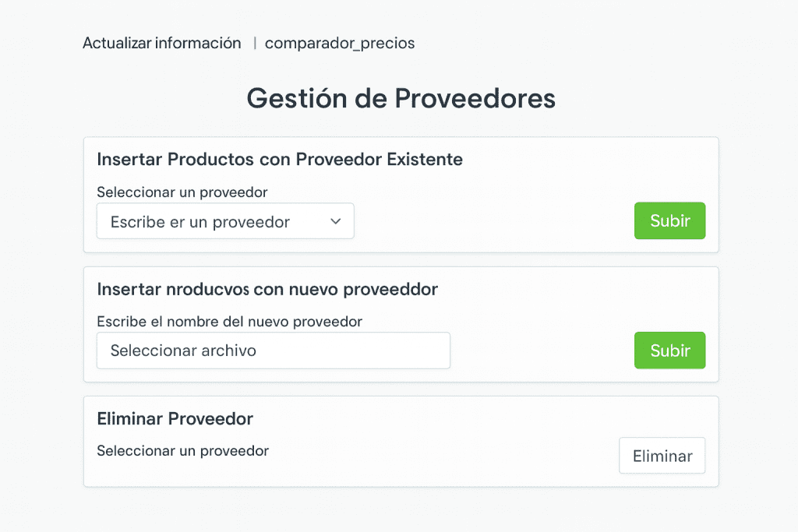Screen dimensions: 798x532
Task: Open the "comparador_precios" navigation item
Action: [x=340, y=44]
